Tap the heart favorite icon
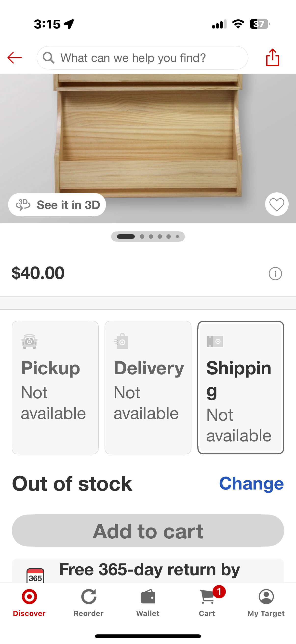The image size is (296, 644). coord(277,204)
